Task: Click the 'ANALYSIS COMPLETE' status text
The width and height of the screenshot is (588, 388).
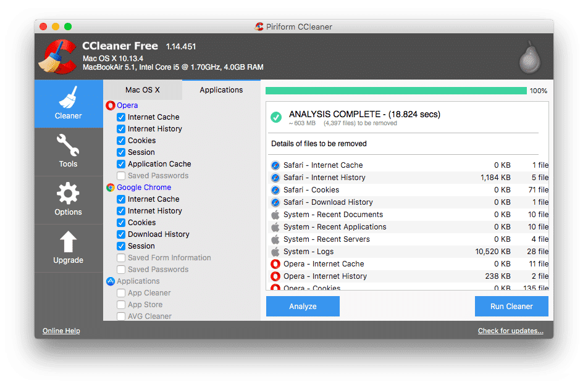Action: pos(364,114)
